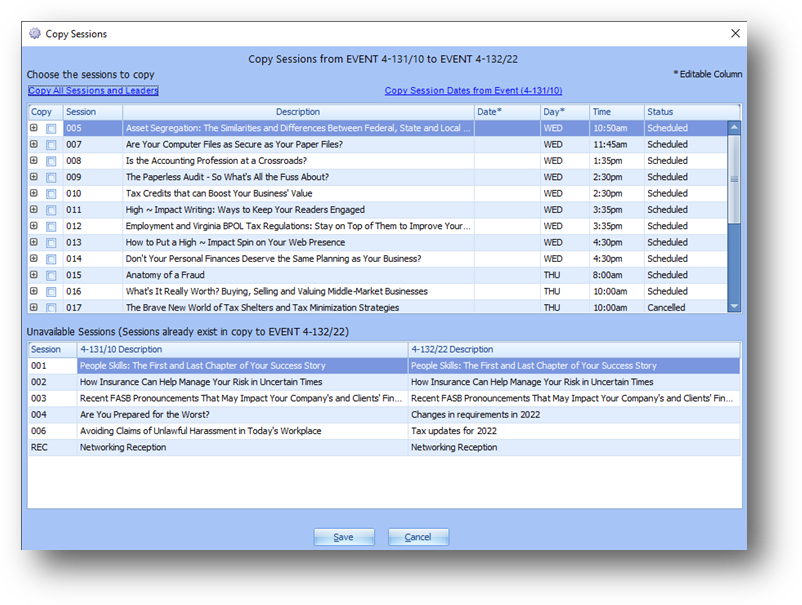Click the Day* column header
802x605 pixels.
click(x=565, y=112)
